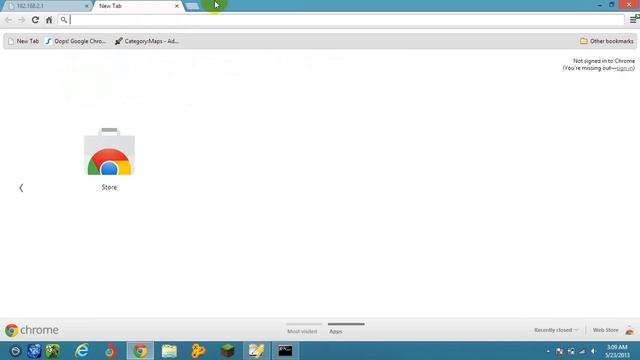Open the yellow fidget-shaped taskbar icon
The image size is (640, 360).
point(198,351)
